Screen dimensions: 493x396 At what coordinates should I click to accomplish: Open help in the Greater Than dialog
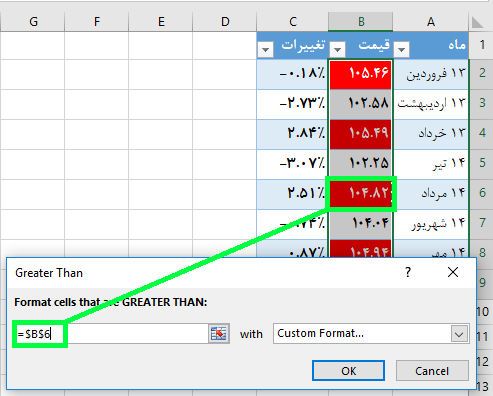point(408,272)
